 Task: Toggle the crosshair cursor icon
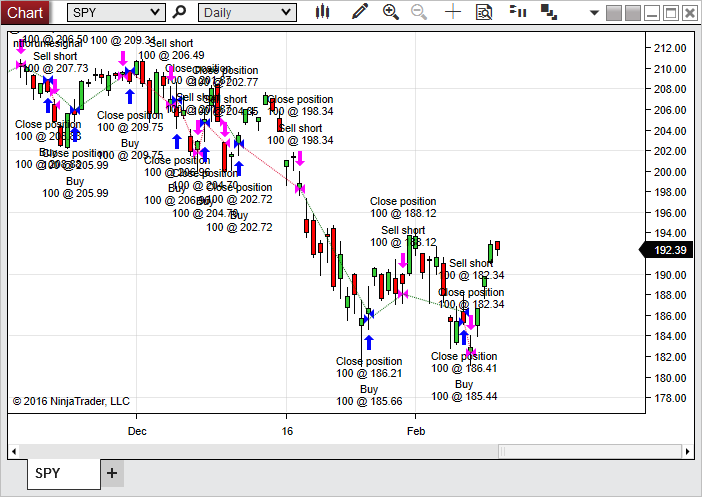click(x=453, y=12)
